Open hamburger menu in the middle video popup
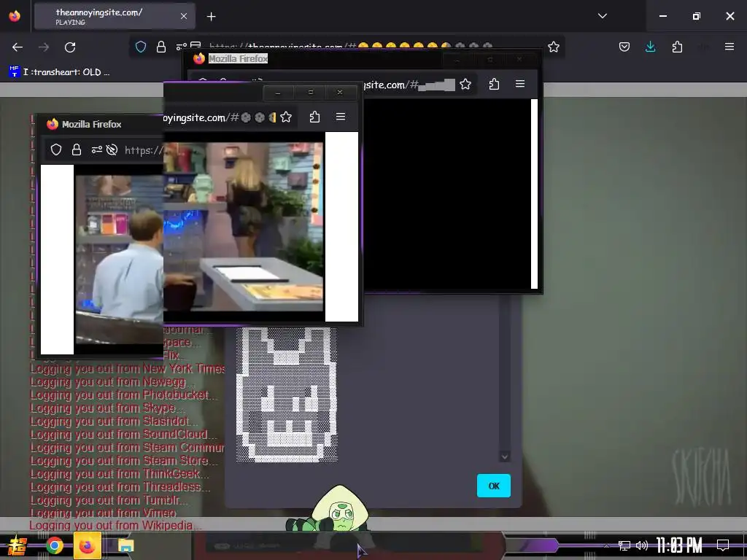 tap(340, 117)
